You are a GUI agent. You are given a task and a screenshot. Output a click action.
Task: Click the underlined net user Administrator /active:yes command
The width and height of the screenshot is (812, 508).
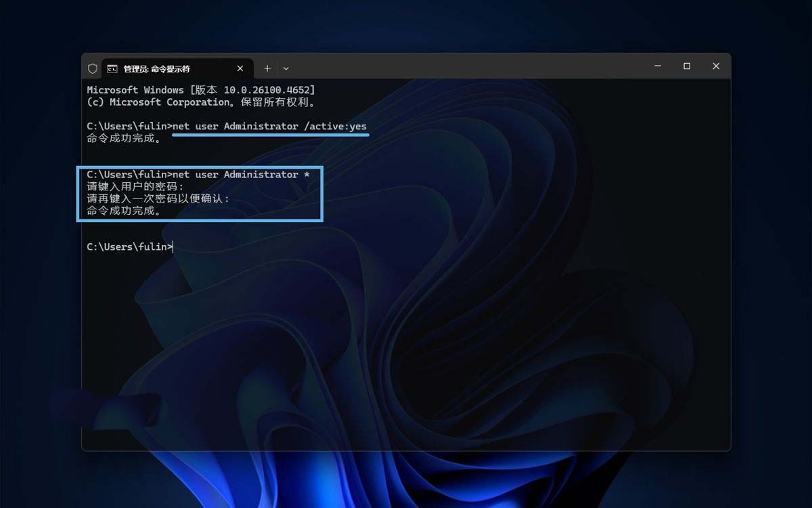pyautogui.click(x=270, y=126)
